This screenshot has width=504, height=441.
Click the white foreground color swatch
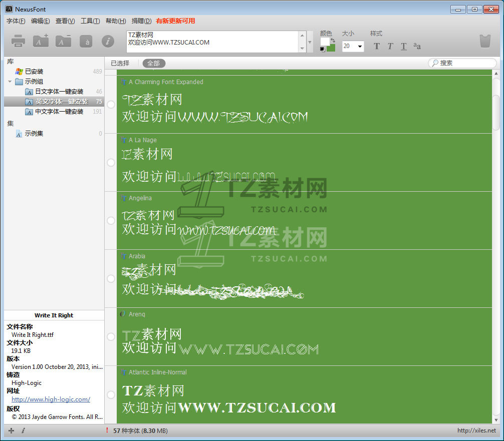pyautogui.click(x=325, y=42)
